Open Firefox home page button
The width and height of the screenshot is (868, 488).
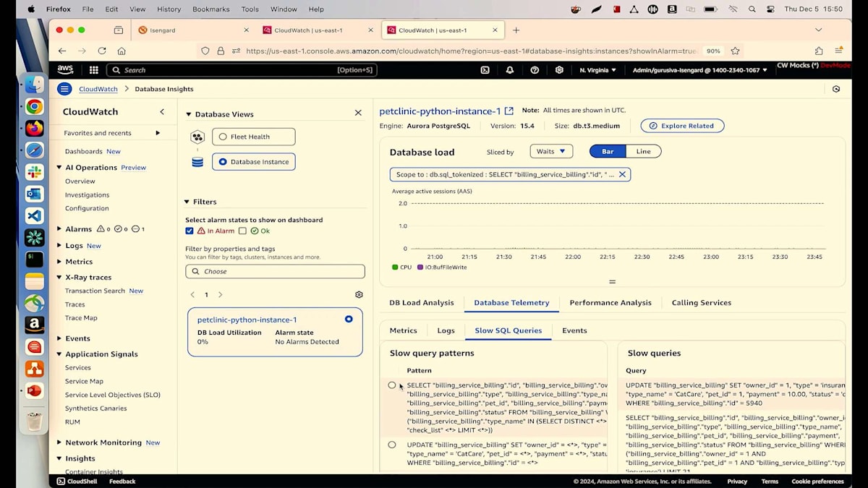coord(122,51)
